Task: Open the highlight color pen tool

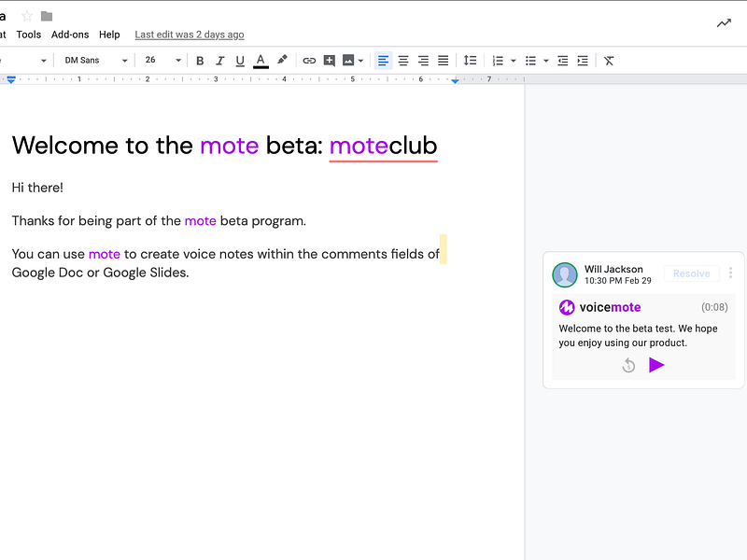Action: [282, 60]
